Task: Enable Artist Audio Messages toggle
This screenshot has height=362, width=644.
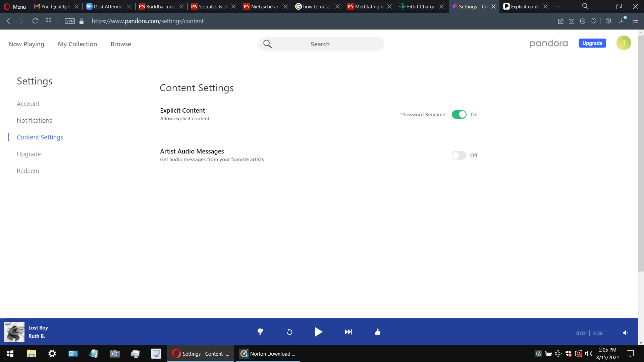Action: [x=459, y=156]
